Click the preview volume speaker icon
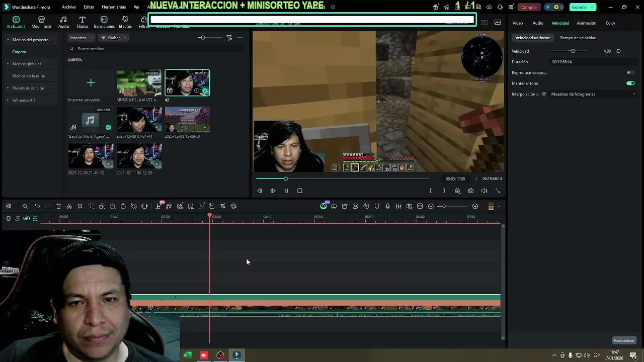This screenshot has width=644, height=362. click(x=484, y=191)
